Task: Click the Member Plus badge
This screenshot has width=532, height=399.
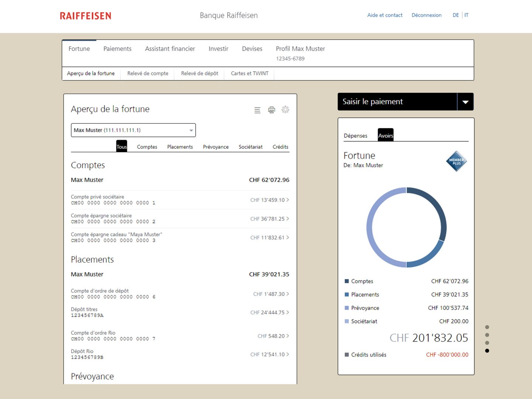Action: point(457,161)
